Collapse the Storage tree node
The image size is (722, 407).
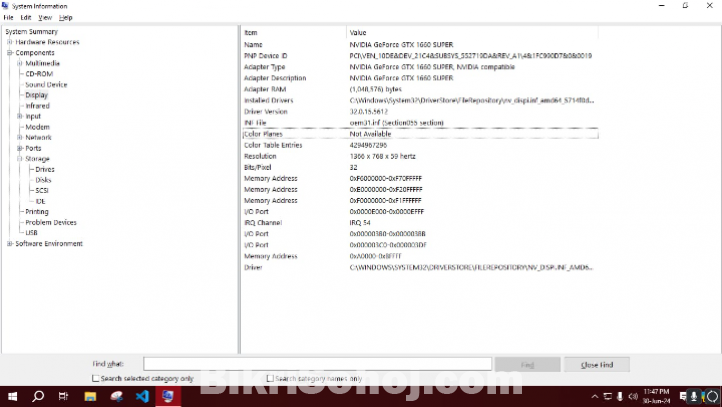coord(20,159)
